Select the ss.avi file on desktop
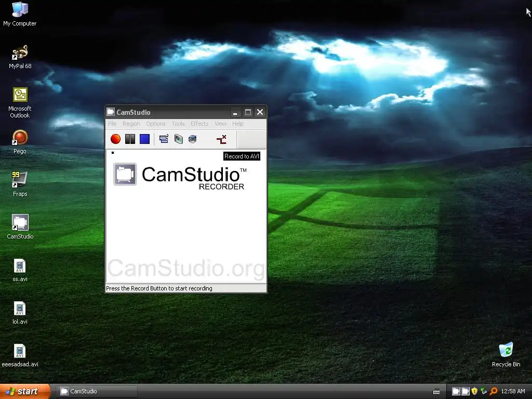 coord(20,270)
